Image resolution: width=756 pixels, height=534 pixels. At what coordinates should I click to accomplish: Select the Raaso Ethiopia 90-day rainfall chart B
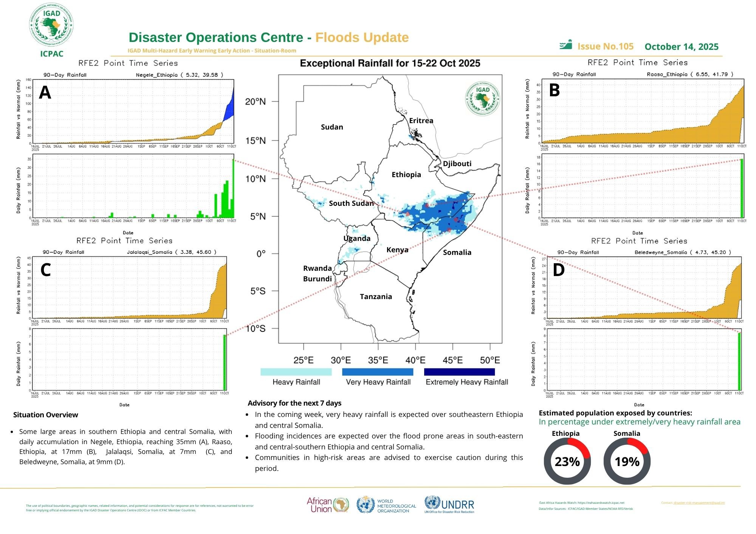[643, 111]
